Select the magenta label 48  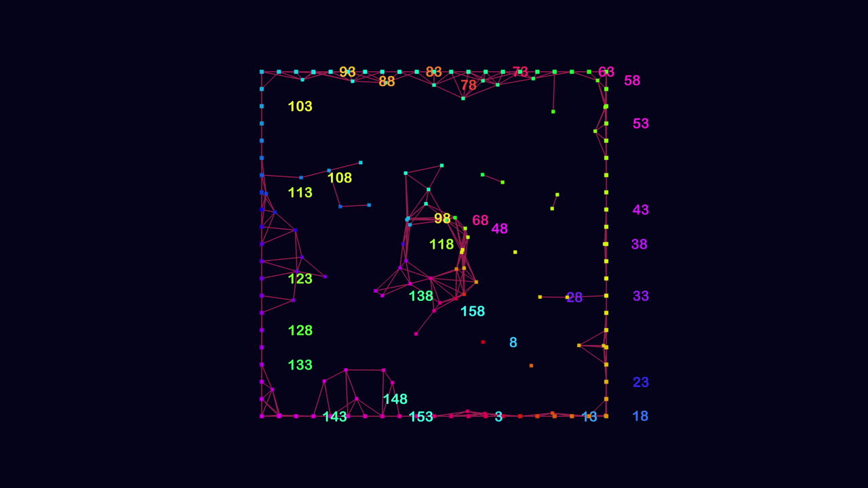point(499,229)
